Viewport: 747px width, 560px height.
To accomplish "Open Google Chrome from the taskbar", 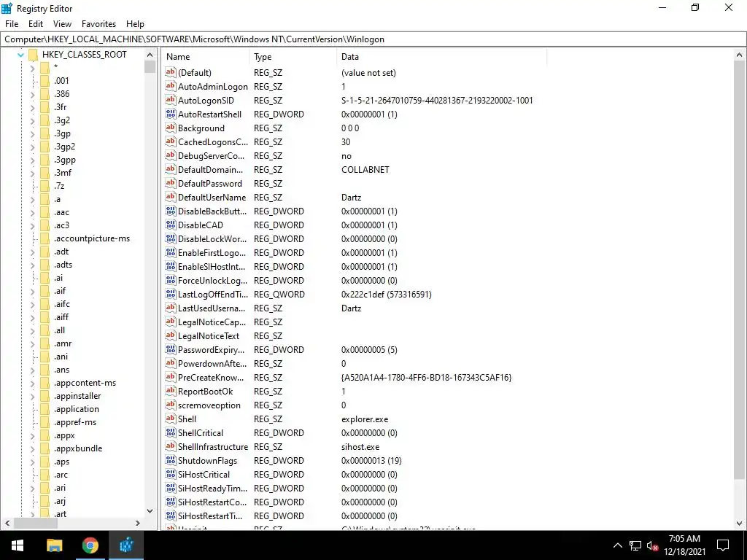I will tap(90, 545).
